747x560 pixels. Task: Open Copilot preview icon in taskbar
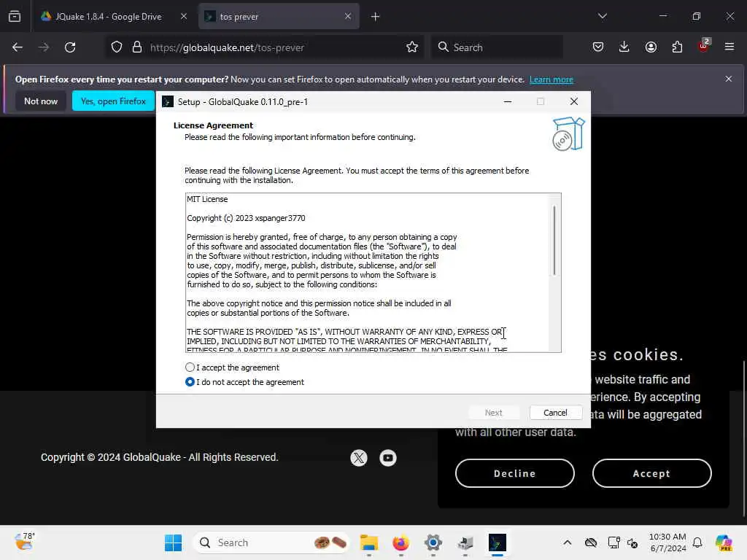click(x=724, y=542)
